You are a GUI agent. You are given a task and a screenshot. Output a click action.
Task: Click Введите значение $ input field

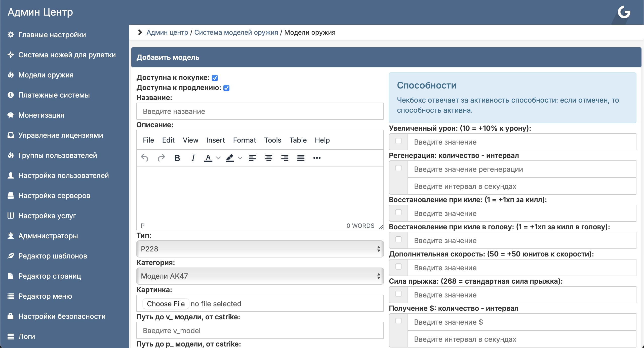coord(522,322)
